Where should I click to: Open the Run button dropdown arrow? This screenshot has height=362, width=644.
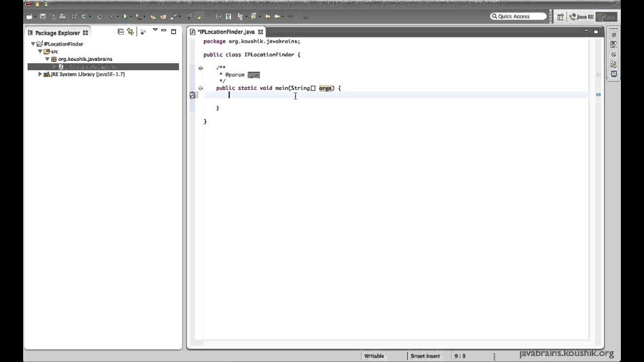click(131, 17)
